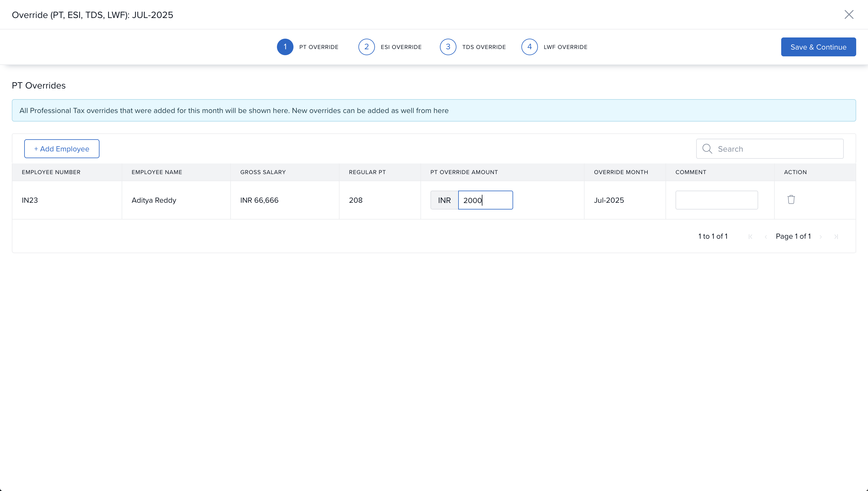Go to LWF Override step
Viewport: 868px width, 491px height.
pyautogui.click(x=565, y=47)
